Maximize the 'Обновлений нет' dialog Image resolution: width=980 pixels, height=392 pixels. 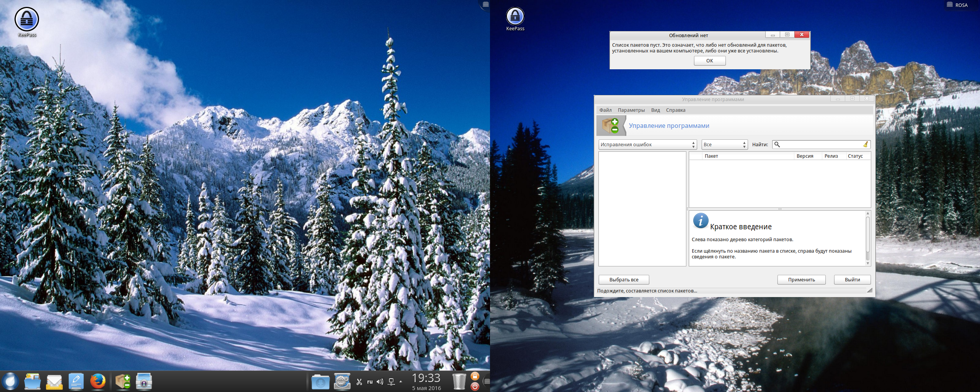(787, 34)
